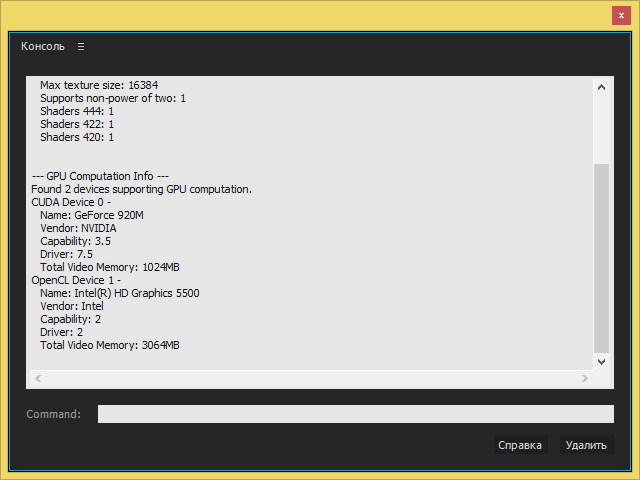Image resolution: width=640 pixels, height=480 pixels.
Task: Click the horizontal scrollbar right arrow
Action: pyautogui.click(x=584, y=379)
